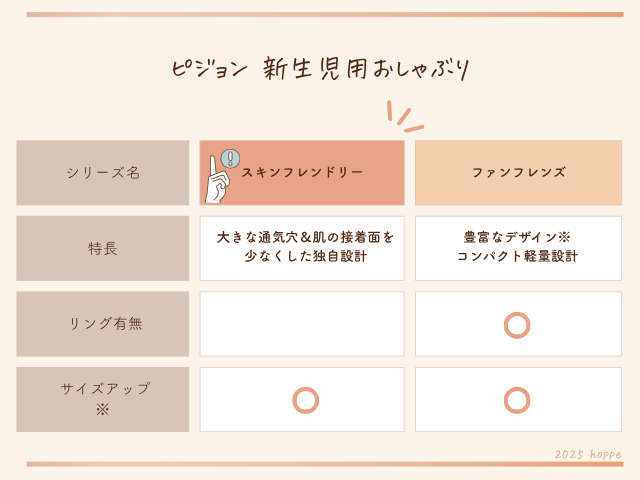Click the 特長 row label

tap(103, 248)
